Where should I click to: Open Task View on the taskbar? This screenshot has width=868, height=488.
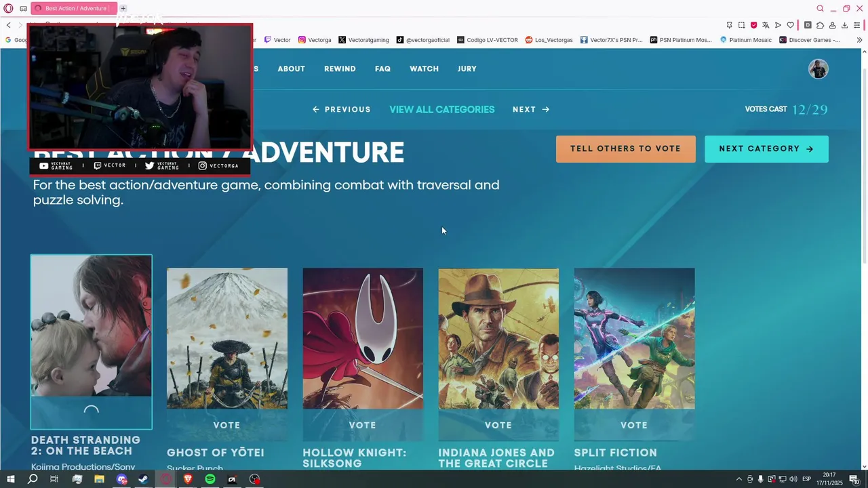click(54, 479)
